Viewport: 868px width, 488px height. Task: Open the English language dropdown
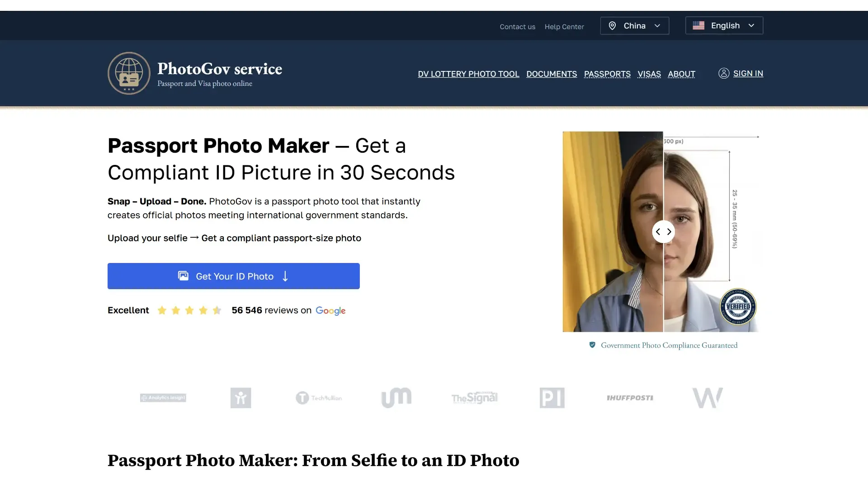[724, 26]
